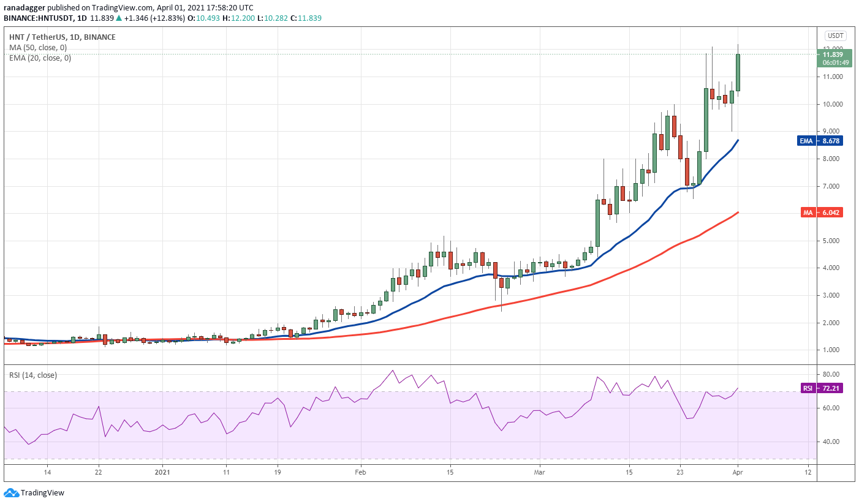Select the EMA (20, close, 0) legend

[x=40, y=58]
